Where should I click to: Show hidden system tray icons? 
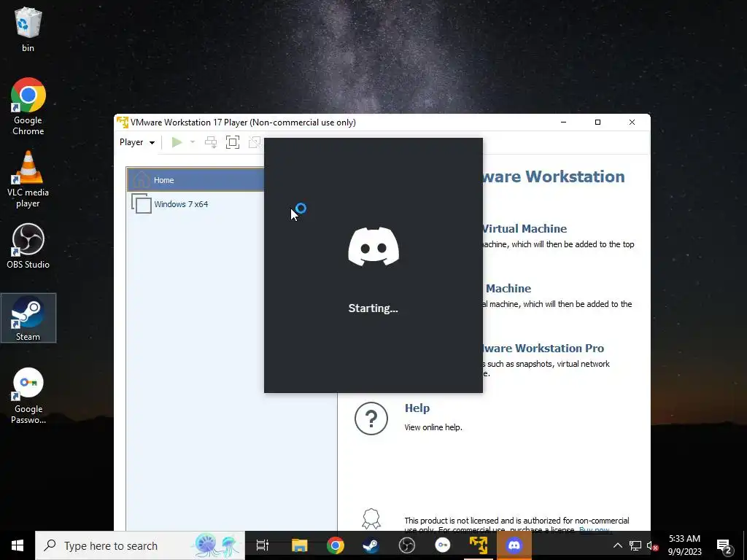[617, 545]
